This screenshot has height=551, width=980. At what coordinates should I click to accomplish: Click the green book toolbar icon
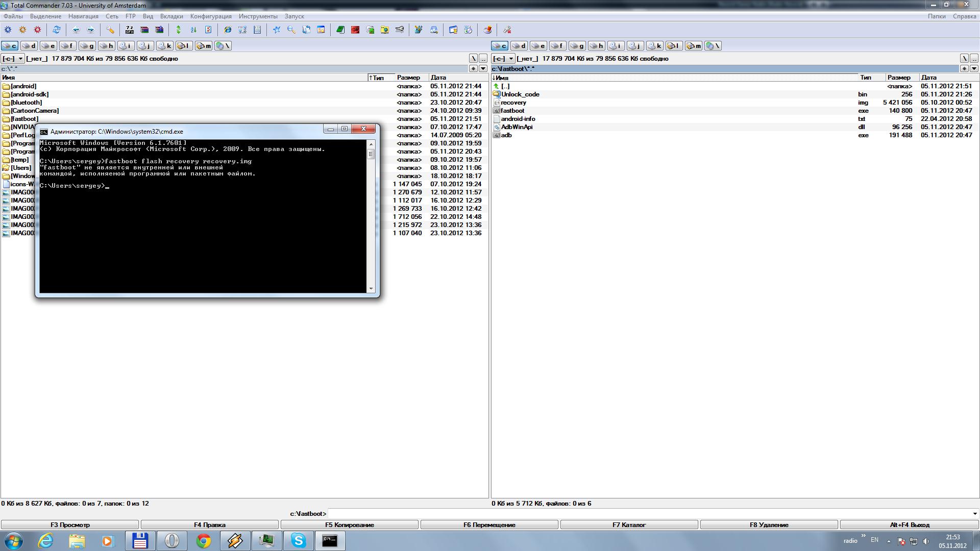click(x=340, y=30)
